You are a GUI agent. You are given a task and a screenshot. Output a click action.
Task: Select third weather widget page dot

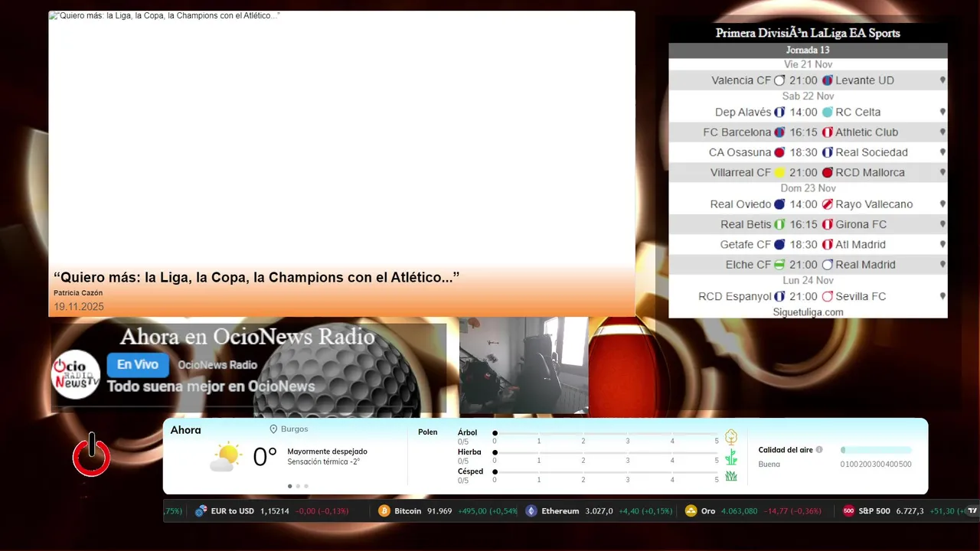(306, 486)
